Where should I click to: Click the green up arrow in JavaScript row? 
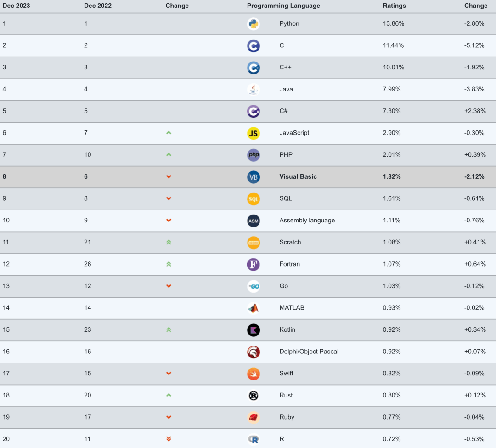(x=169, y=133)
